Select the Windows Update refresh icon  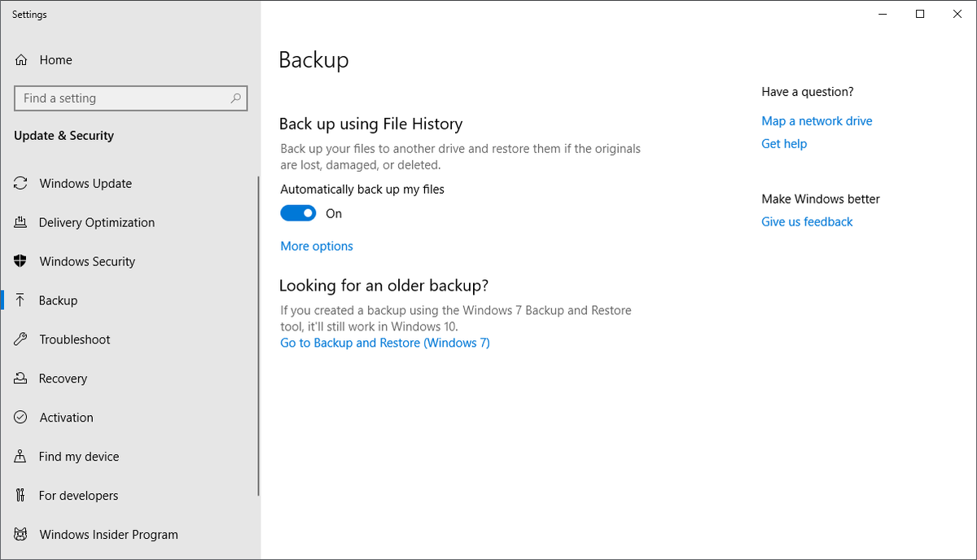pos(20,183)
